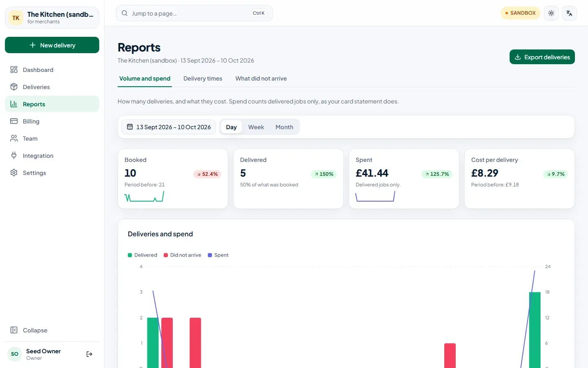Viewport: 588px width, 368px height.
Task: Click the SO user avatar
Action: (x=15, y=354)
